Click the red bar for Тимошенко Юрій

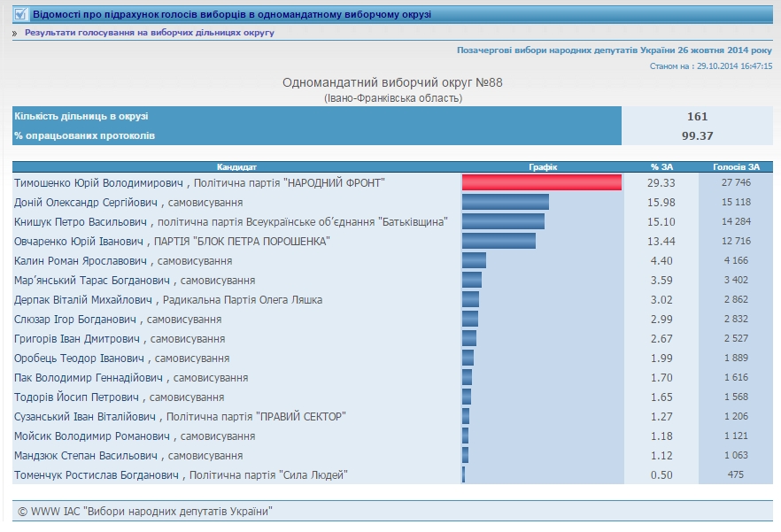tap(541, 182)
